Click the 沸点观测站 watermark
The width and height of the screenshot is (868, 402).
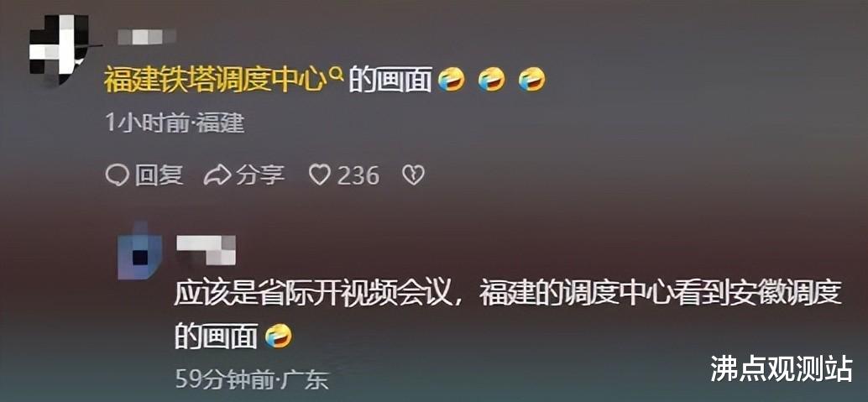point(781,368)
